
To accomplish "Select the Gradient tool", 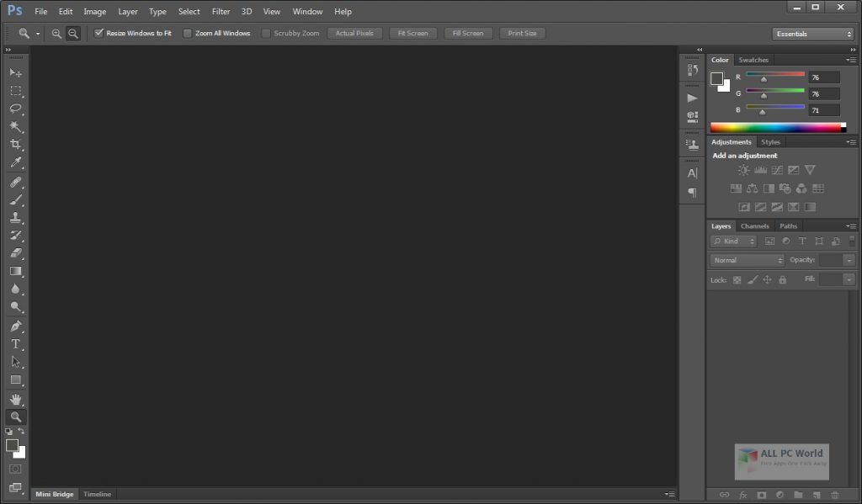I will point(15,271).
